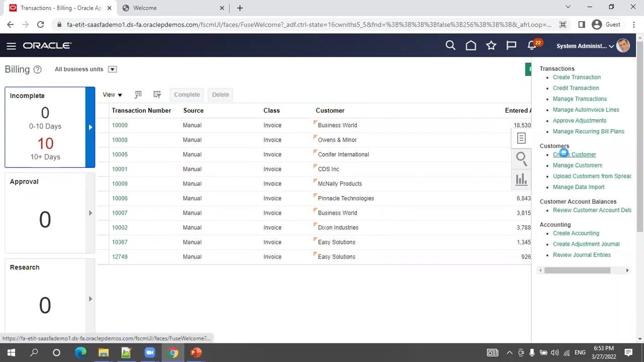Click the task panel horizontal scrollbar
The height and width of the screenshot is (362, 644).
(577, 270)
